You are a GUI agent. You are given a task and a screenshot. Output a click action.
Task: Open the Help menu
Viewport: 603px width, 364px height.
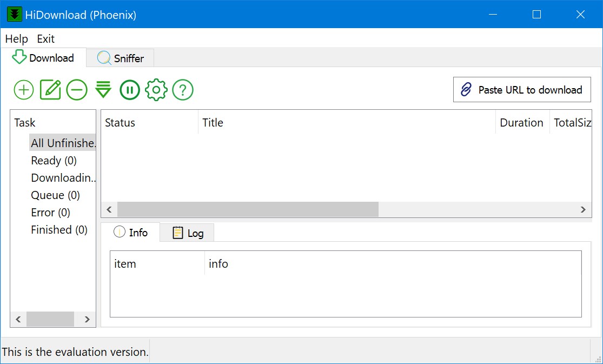16,39
